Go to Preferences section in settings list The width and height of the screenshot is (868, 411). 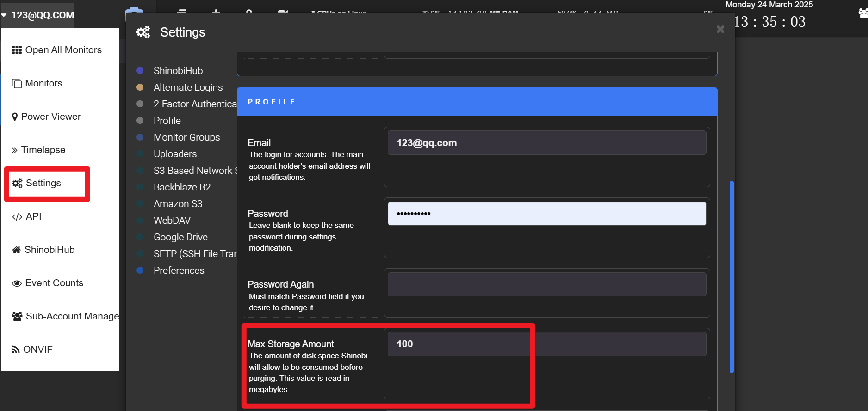click(179, 270)
